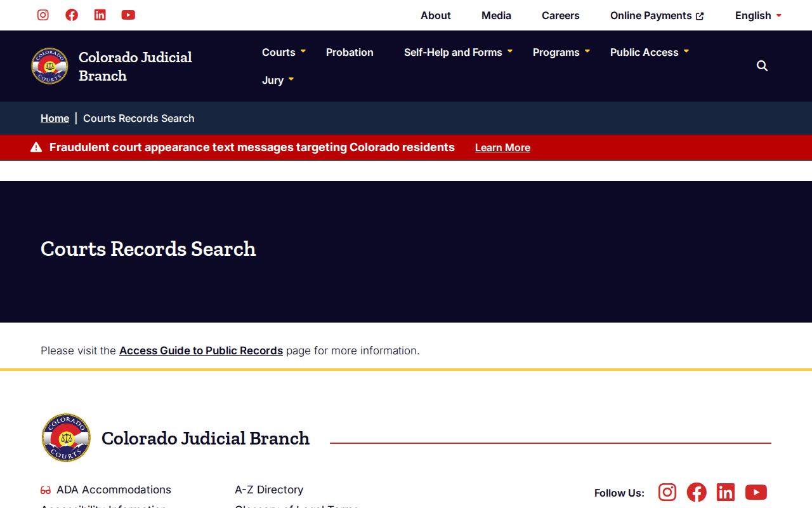
Task: Click the Colorado Courts seal logo in header
Action: (x=49, y=66)
